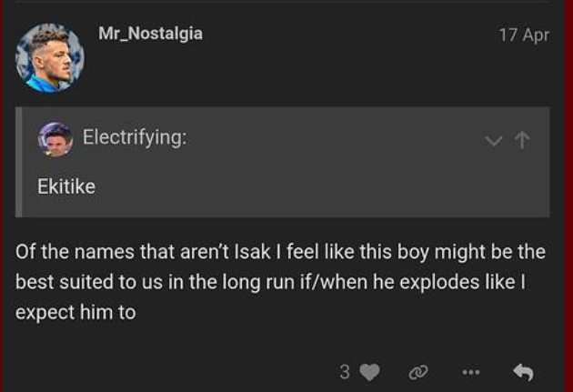Open Mr_Nostalgia's profile avatar
Image resolution: width=573 pixels, height=392 pixels.
click(x=50, y=58)
